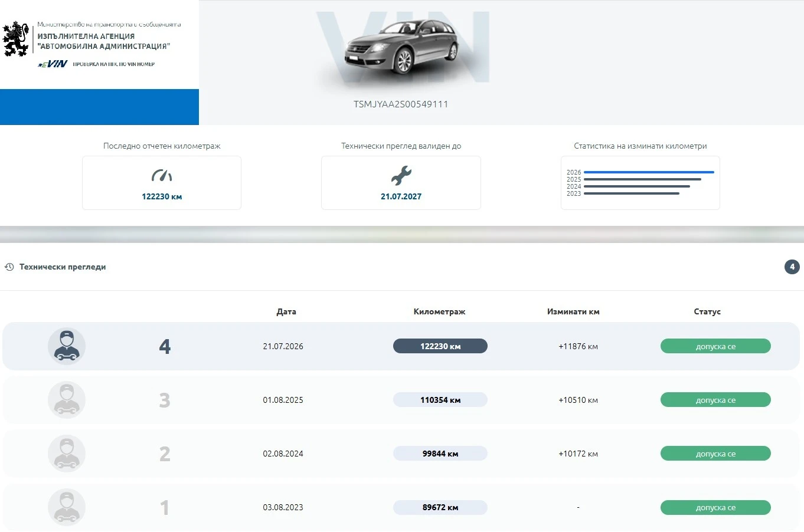Click the date 21.07.2026
The image size is (804, 532).
click(x=283, y=346)
